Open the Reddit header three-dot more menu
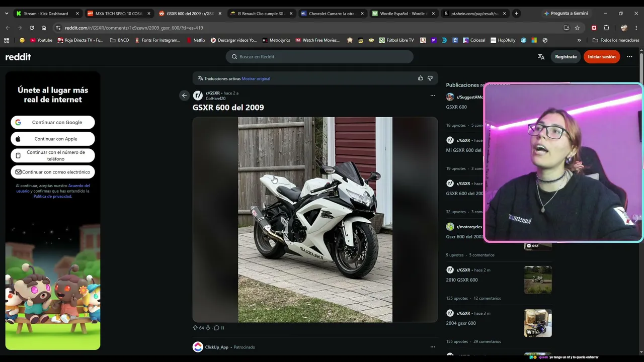The image size is (644, 362). tap(629, 57)
